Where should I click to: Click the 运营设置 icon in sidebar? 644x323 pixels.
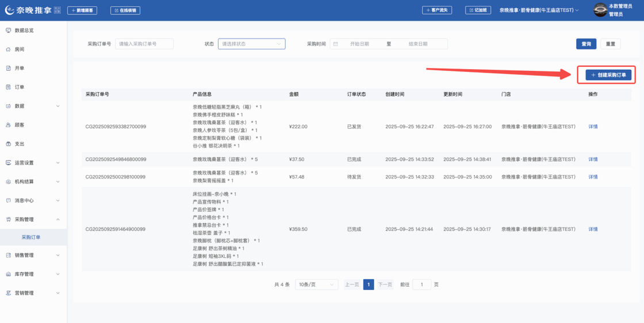click(8, 163)
